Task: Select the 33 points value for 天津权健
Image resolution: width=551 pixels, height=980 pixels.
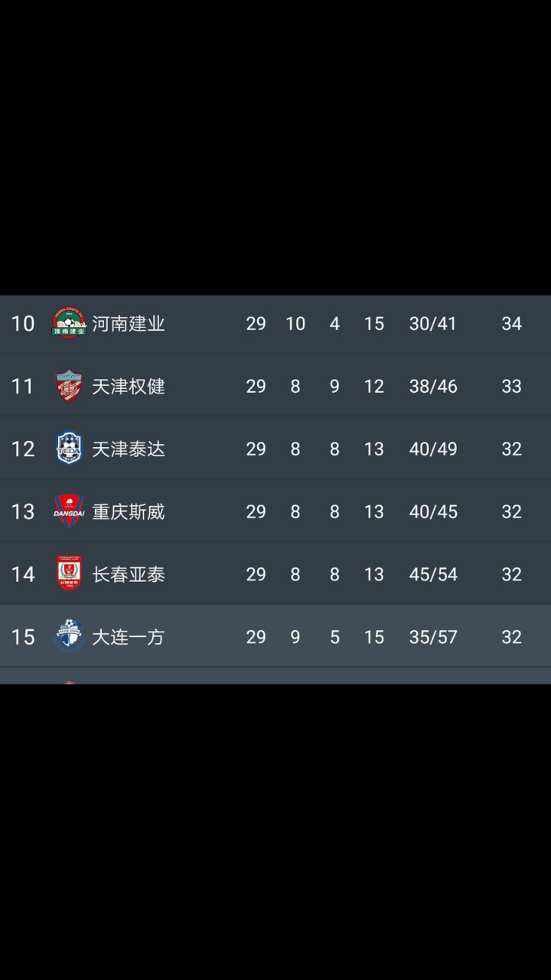Action: [511, 387]
